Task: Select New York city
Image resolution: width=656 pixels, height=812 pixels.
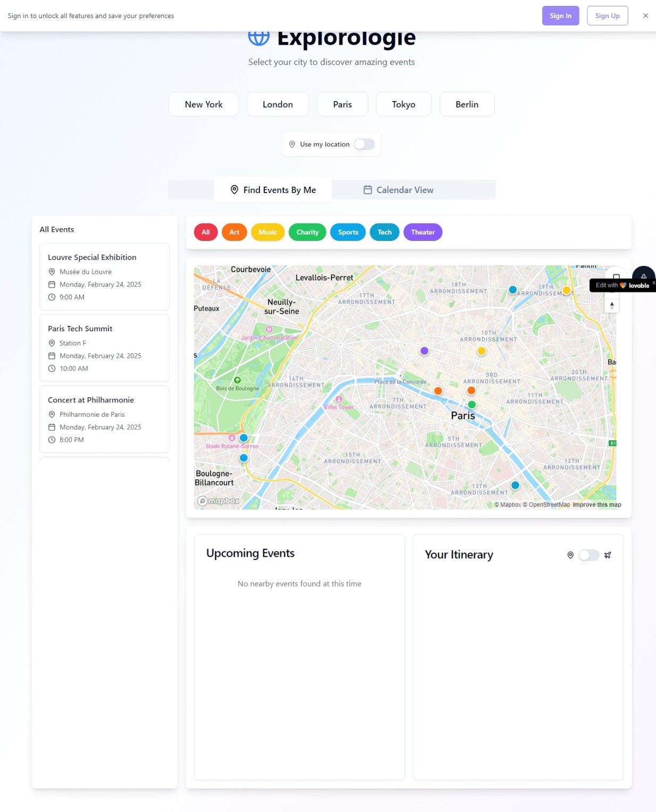Action: [204, 104]
